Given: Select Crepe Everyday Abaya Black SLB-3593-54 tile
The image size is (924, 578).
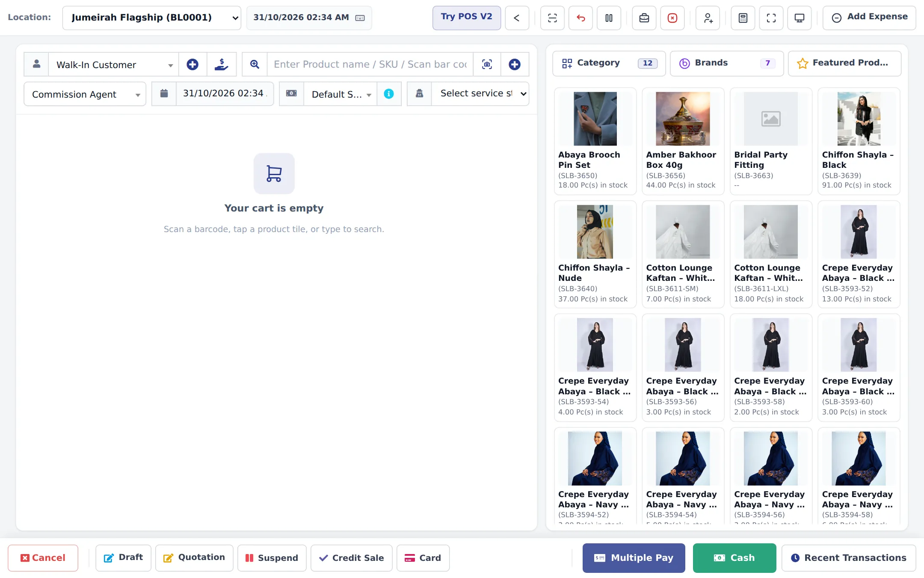Looking at the screenshot, I should [595, 367].
